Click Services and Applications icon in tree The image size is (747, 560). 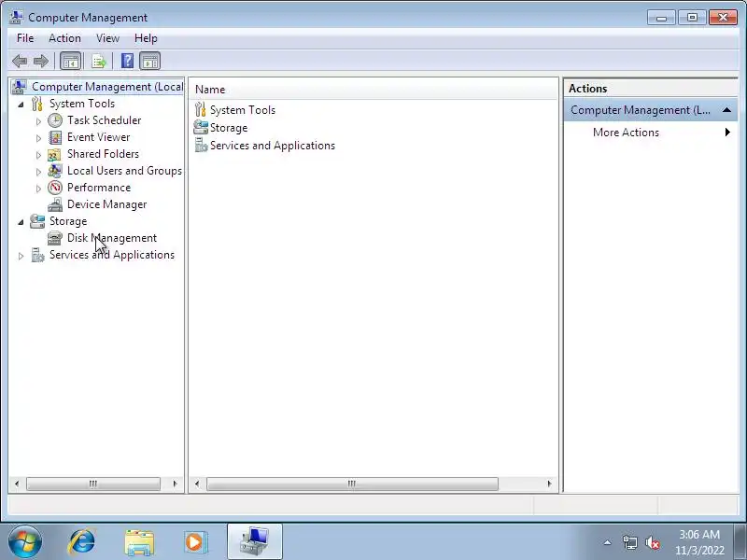37,255
